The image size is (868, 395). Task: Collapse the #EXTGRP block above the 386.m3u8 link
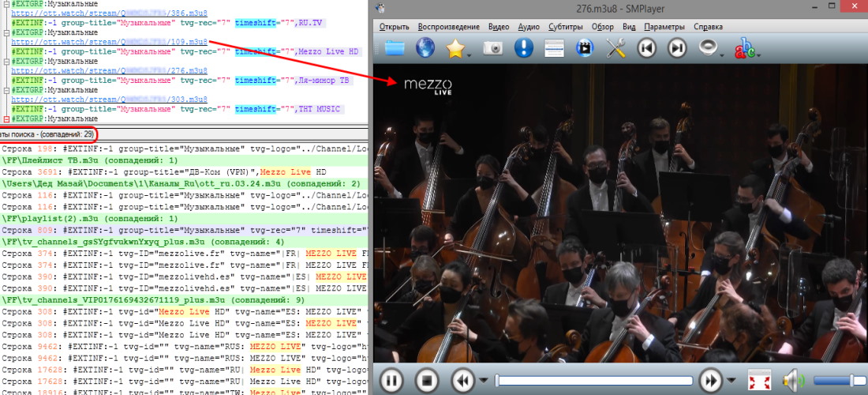[6, 5]
